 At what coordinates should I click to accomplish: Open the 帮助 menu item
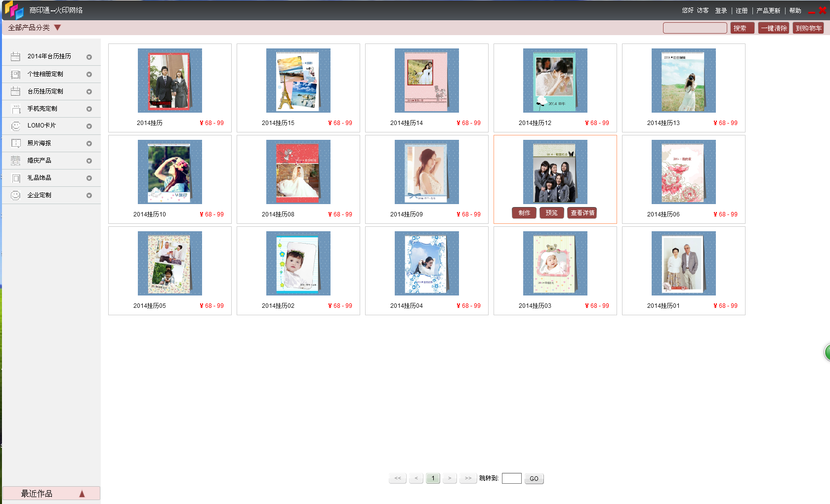point(795,10)
